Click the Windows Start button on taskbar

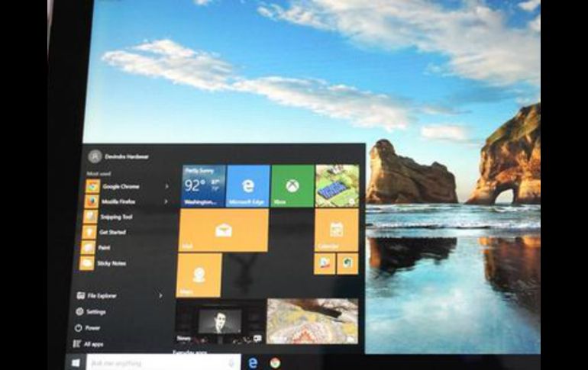click(x=76, y=362)
